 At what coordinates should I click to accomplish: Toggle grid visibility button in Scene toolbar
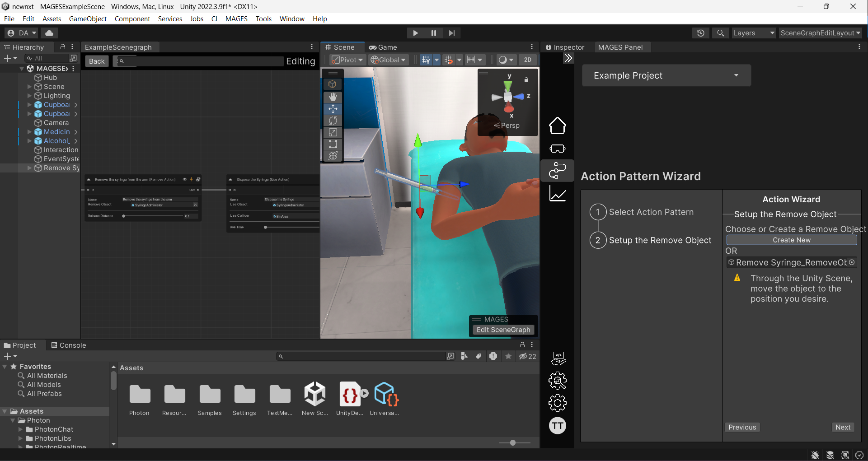click(x=426, y=60)
